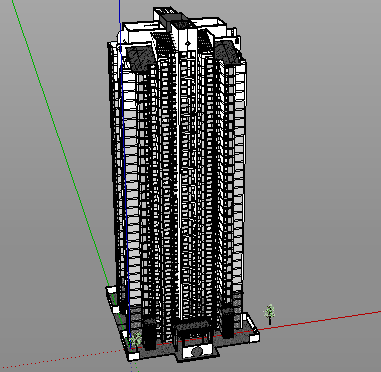Click the white corner block at podium back-left

[x=111, y=290]
